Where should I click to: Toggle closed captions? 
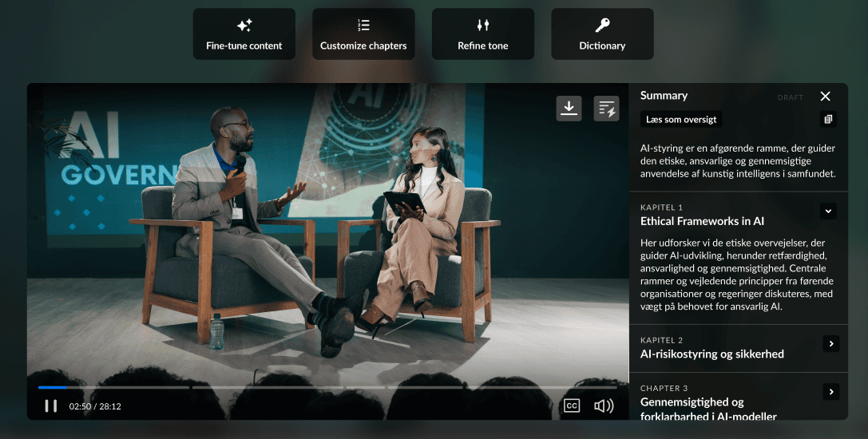click(571, 405)
